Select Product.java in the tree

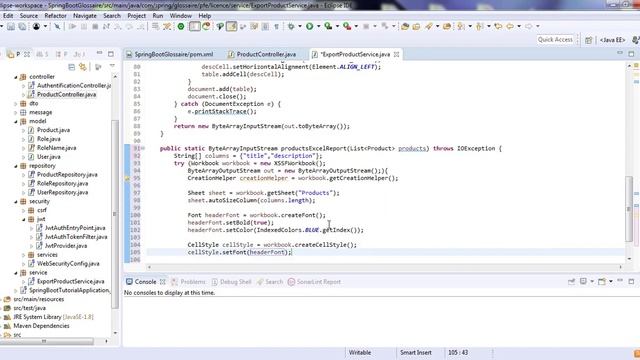[53, 130]
